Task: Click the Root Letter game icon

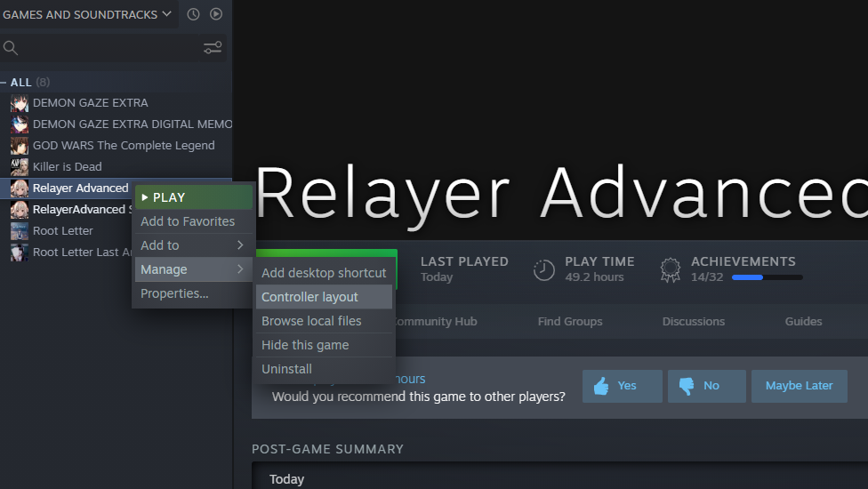Action: [x=20, y=230]
